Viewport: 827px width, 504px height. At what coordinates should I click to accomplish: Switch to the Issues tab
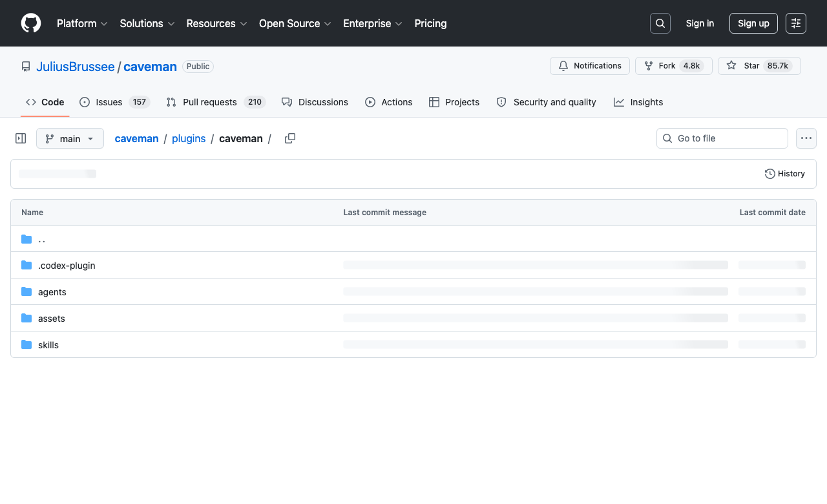pyautogui.click(x=114, y=102)
